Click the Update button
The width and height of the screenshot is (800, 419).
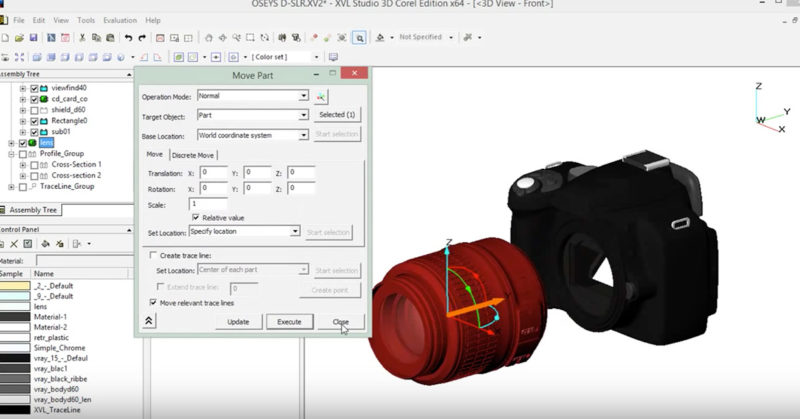(x=238, y=322)
